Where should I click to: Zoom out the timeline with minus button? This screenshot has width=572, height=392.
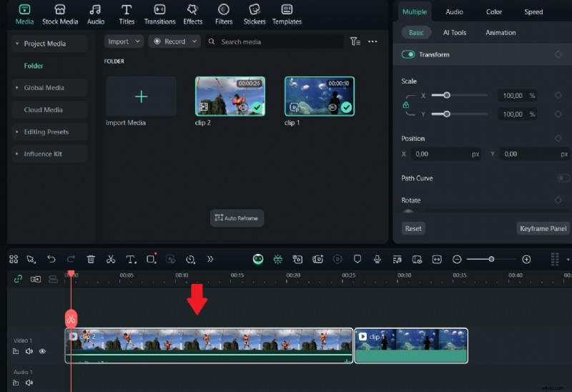point(457,259)
